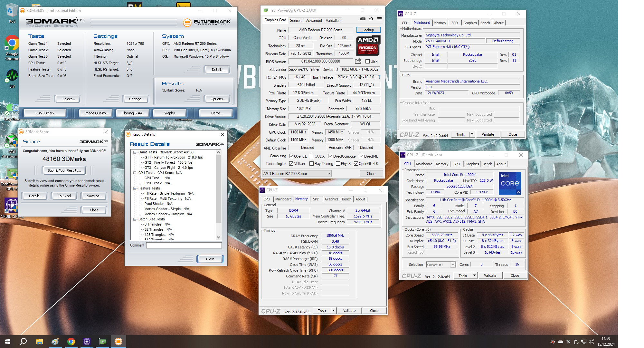The image size is (644, 348).
Task: Toggle the Ray Tracing checkbox
Action: click(311, 164)
